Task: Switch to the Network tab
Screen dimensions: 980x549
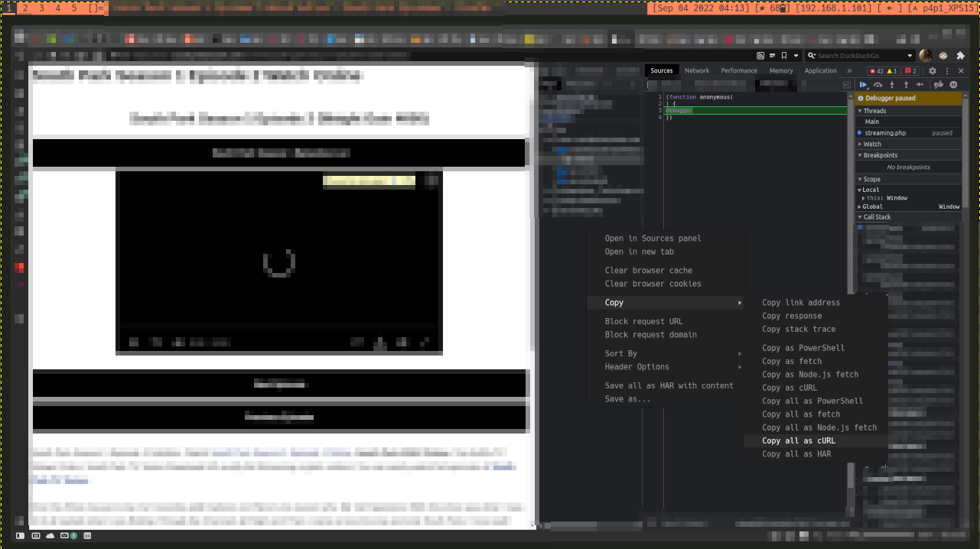Action: (697, 71)
